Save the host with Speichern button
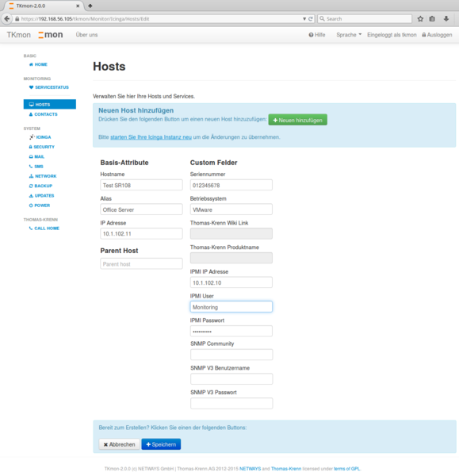Image resolution: width=459 pixels, height=476 pixels. [161, 444]
